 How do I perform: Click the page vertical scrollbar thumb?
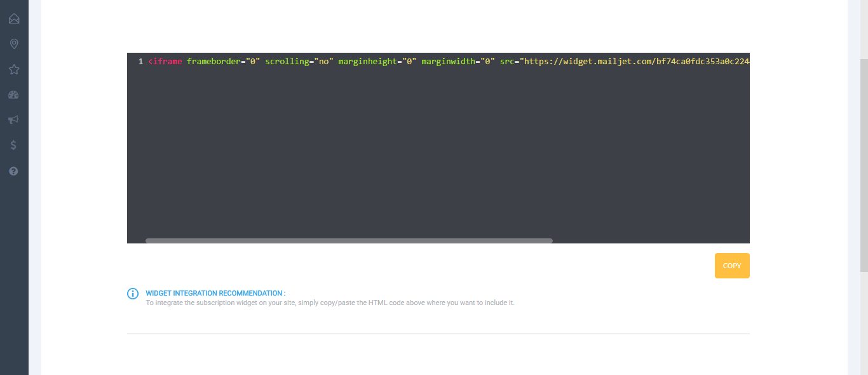pyautogui.click(x=864, y=165)
